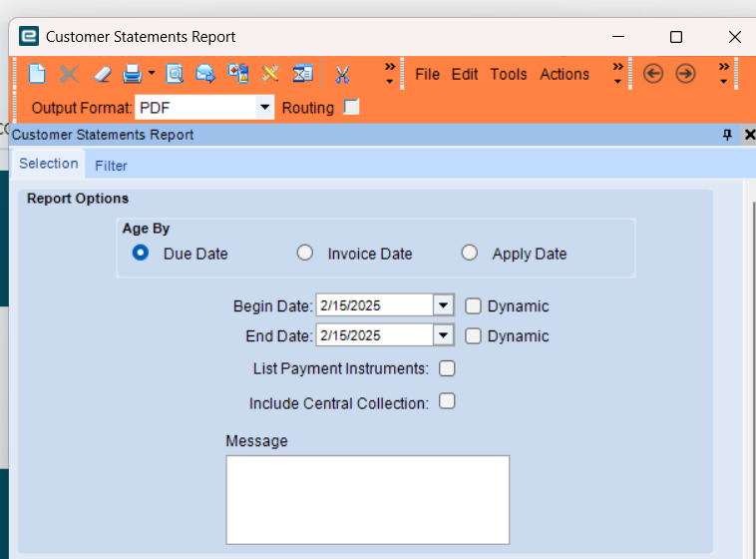Click the eraser Clear icon
Image resolution: width=756 pixels, height=559 pixels.
pyautogui.click(x=102, y=74)
